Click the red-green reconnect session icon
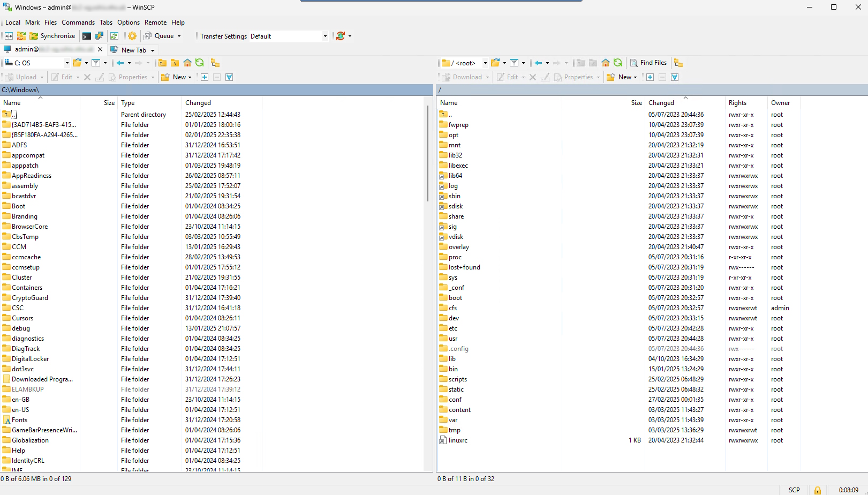This screenshot has width=868, height=495. [x=341, y=36]
